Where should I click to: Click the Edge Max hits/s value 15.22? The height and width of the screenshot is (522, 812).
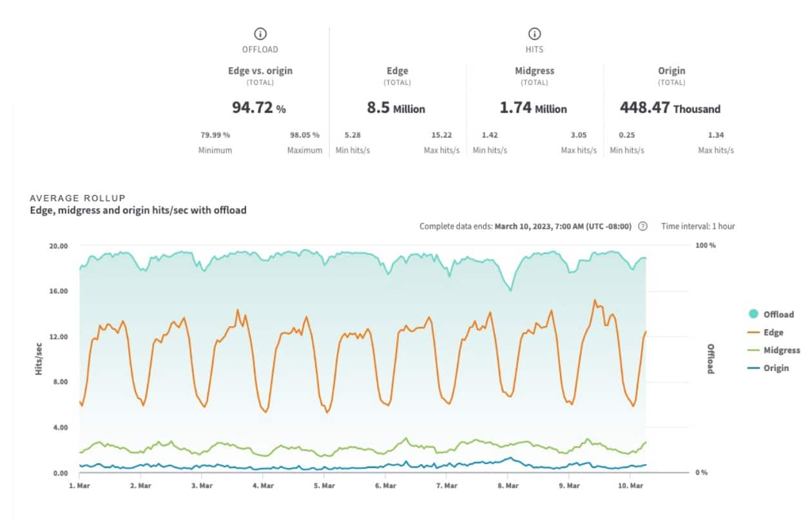pos(441,135)
